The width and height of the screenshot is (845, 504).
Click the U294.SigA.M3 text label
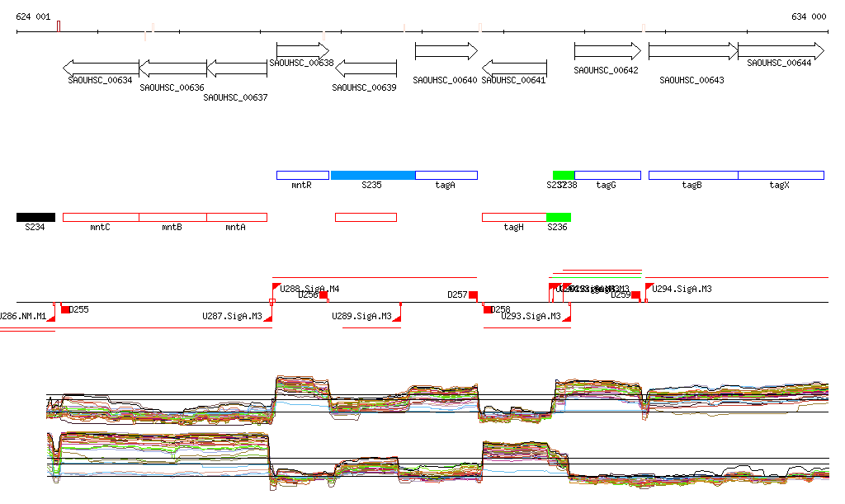click(x=682, y=290)
